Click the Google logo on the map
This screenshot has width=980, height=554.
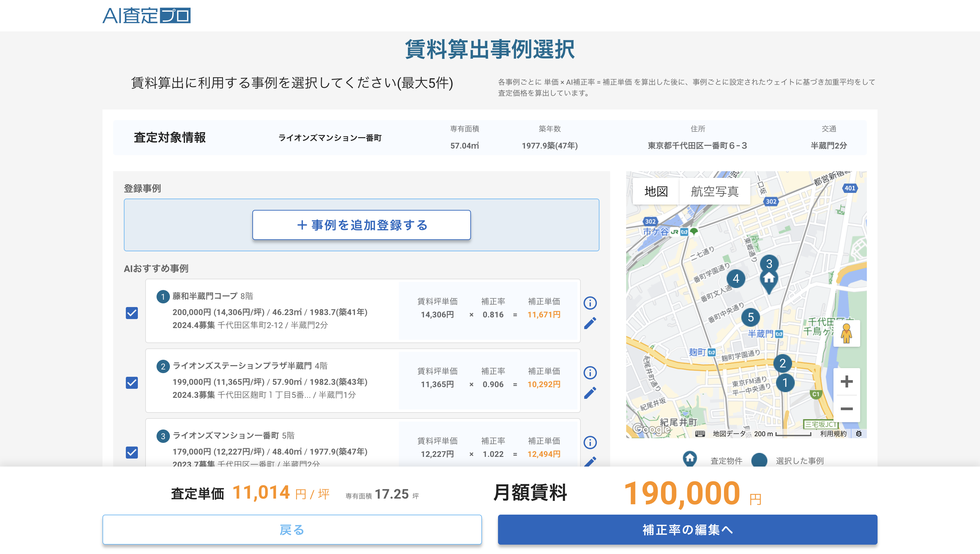tap(651, 429)
